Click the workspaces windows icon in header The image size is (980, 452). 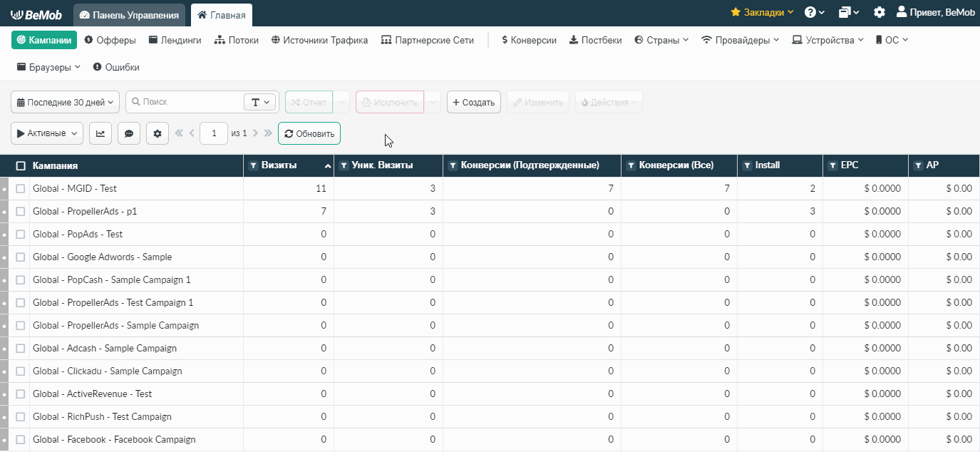coord(849,12)
